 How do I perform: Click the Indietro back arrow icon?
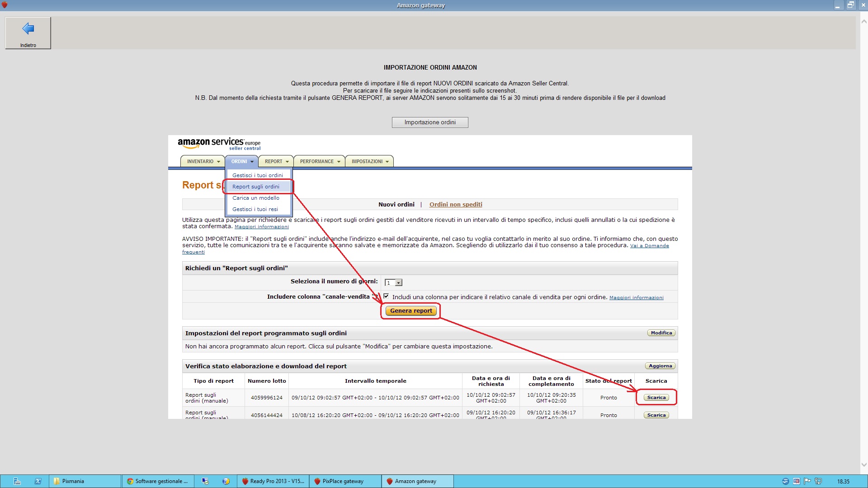28,28
